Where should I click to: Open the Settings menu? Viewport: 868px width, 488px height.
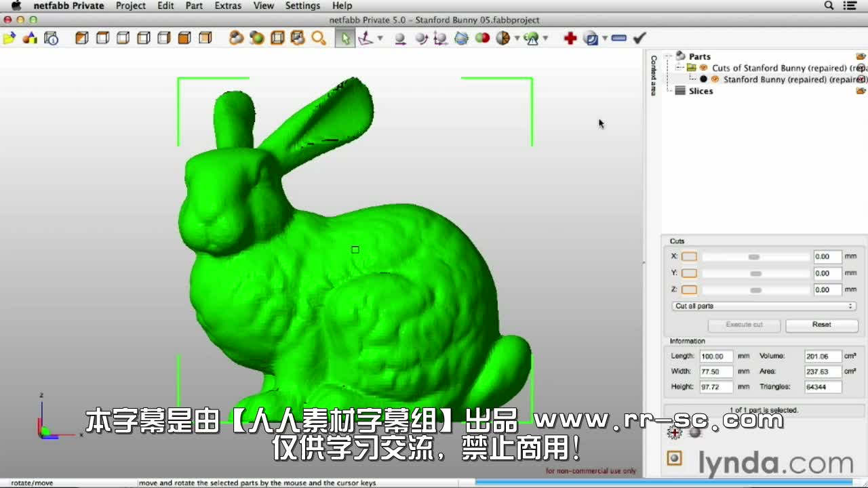click(302, 5)
